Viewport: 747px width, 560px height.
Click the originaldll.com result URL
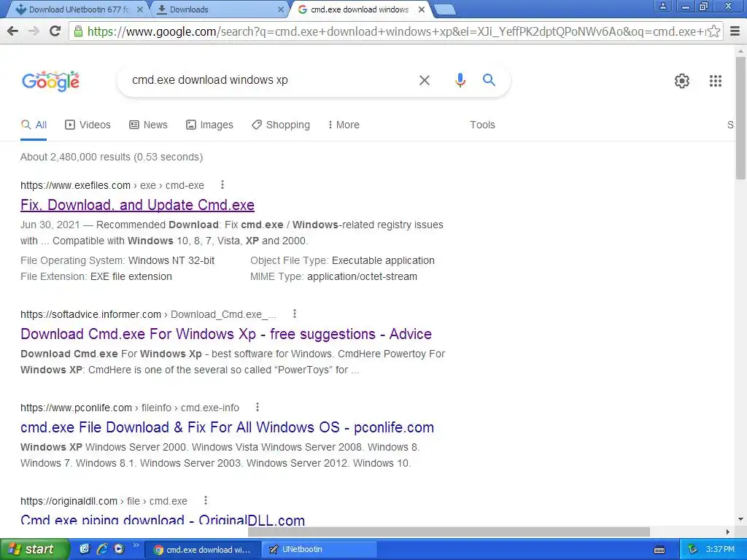(x=104, y=501)
